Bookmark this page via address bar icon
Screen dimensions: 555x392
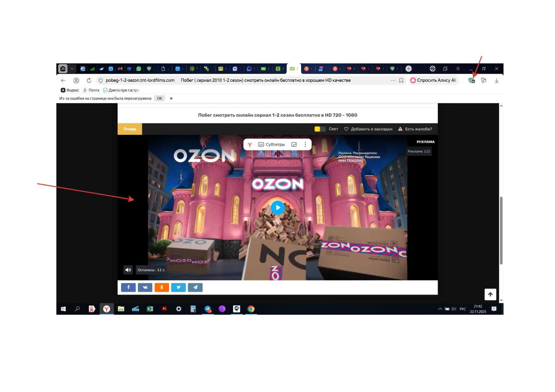401,80
